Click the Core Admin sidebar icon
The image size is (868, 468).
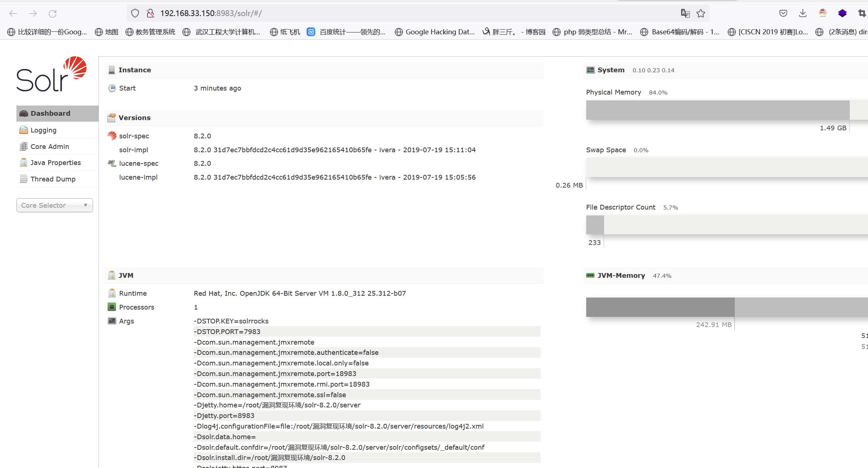24,146
